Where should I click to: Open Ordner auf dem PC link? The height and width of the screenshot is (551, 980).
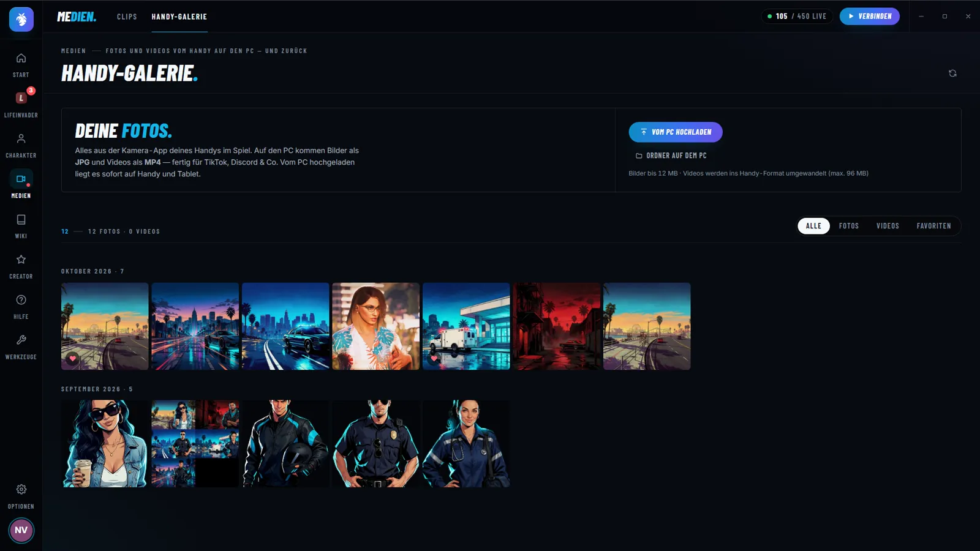tap(671, 156)
